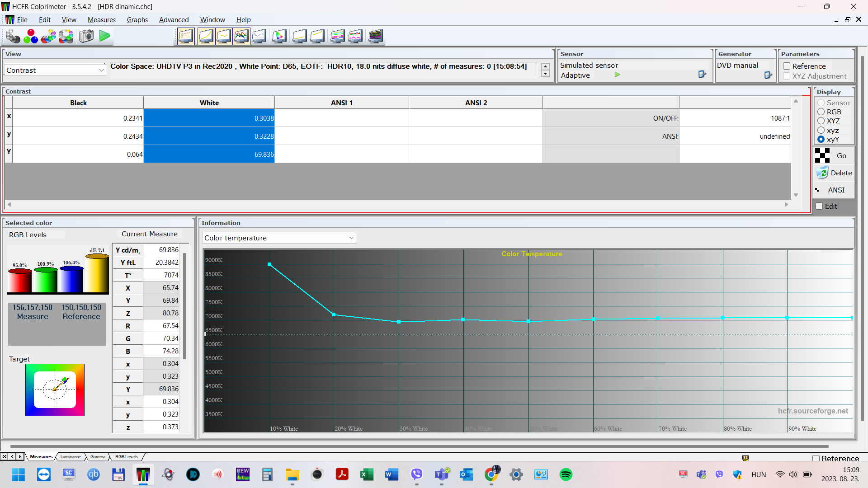Image resolution: width=868 pixels, height=488 pixels.
Task: Expand the Color temperature dropdown
Action: (351, 238)
